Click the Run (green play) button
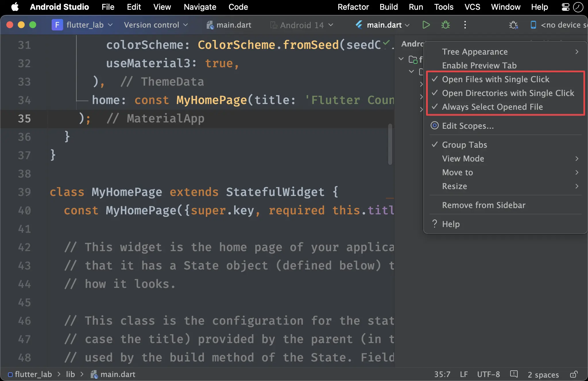Image resolution: width=588 pixels, height=381 pixels. 426,25
